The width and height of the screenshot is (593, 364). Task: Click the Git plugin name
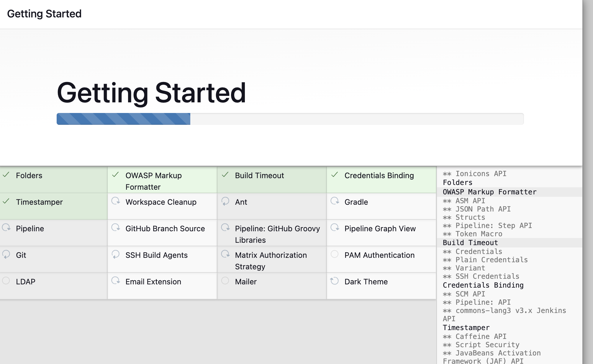[21, 255]
